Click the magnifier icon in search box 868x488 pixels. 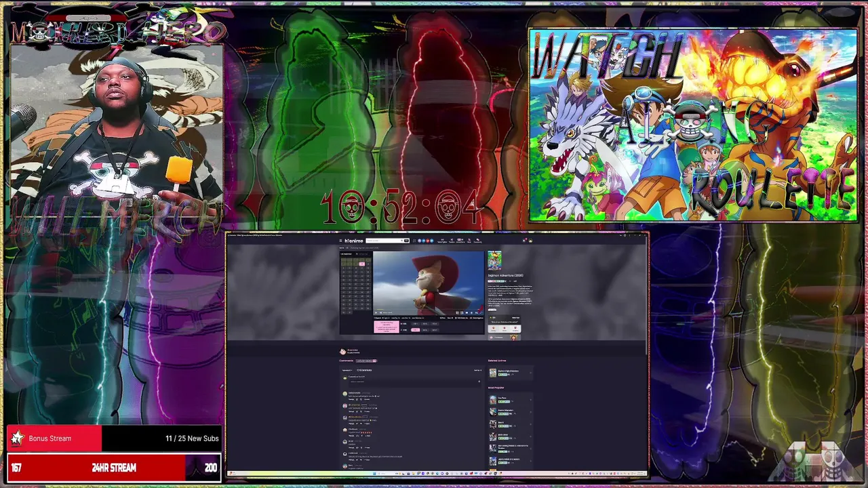pos(401,241)
